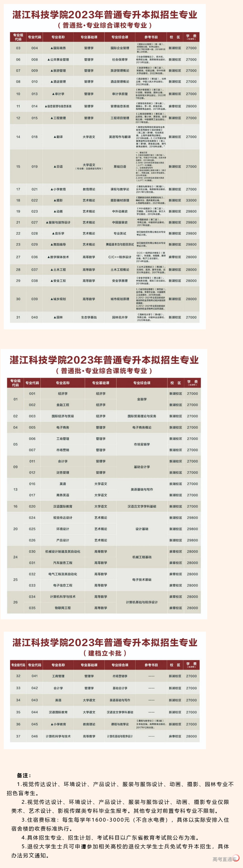The width and height of the screenshot is (243, 868).
Task: Click the 建档立卡批 subtitle heading
Action: point(105,653)
